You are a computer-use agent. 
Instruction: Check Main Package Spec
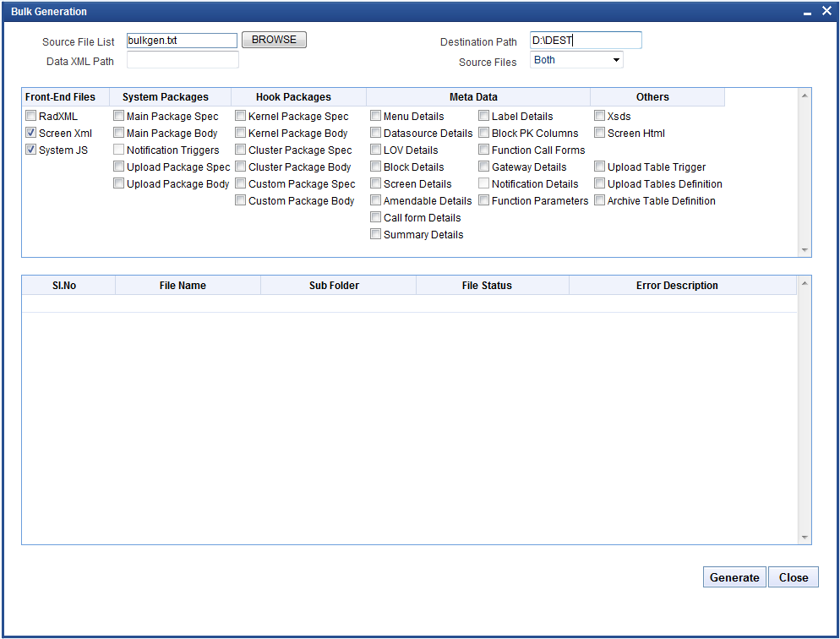[x=118, y=116]
